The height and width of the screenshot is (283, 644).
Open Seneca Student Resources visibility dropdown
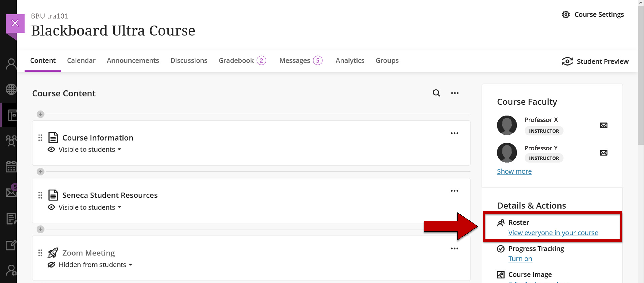pyautogui.click(x=90, y=207)
